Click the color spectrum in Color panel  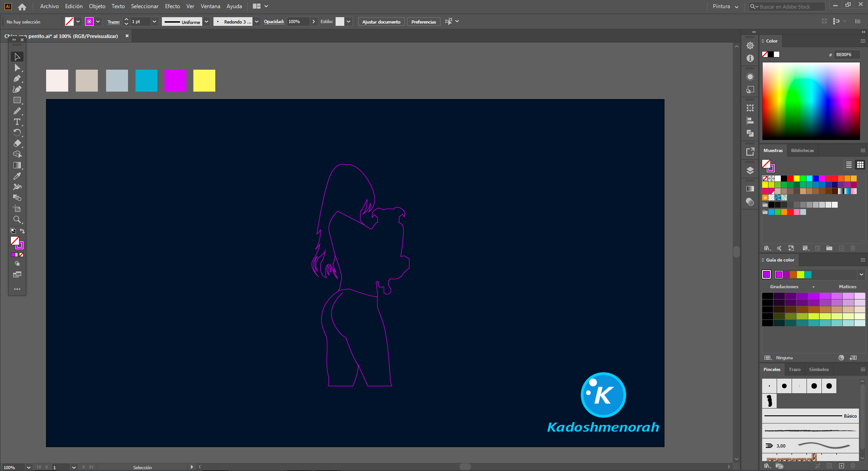[811, 101]
